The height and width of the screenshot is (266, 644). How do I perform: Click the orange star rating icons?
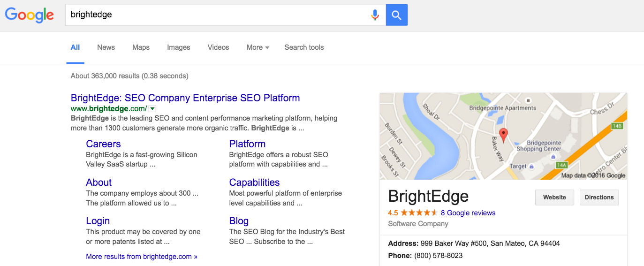click(x=419, y=213)
